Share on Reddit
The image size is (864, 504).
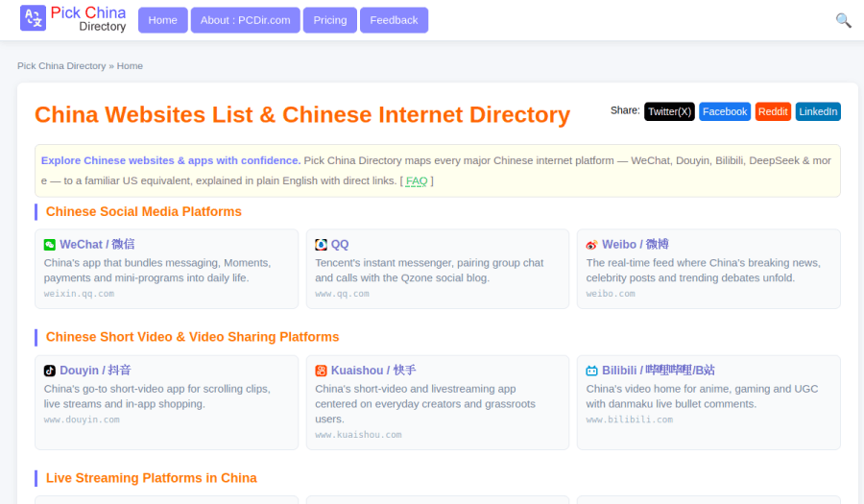(x=773, y=111)
